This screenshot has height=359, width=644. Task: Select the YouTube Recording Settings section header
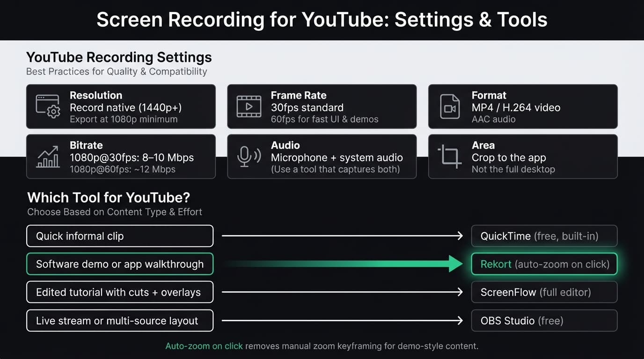(119, 57)
